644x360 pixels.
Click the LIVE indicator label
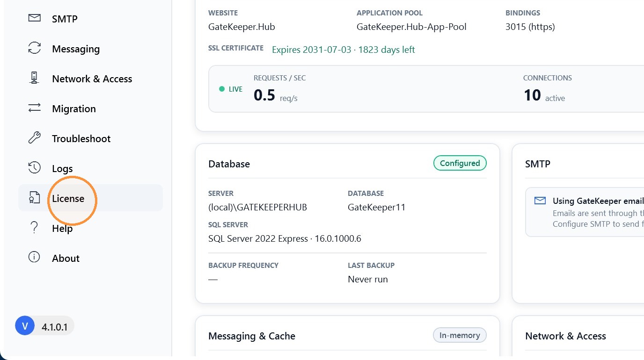coord(235,89)
